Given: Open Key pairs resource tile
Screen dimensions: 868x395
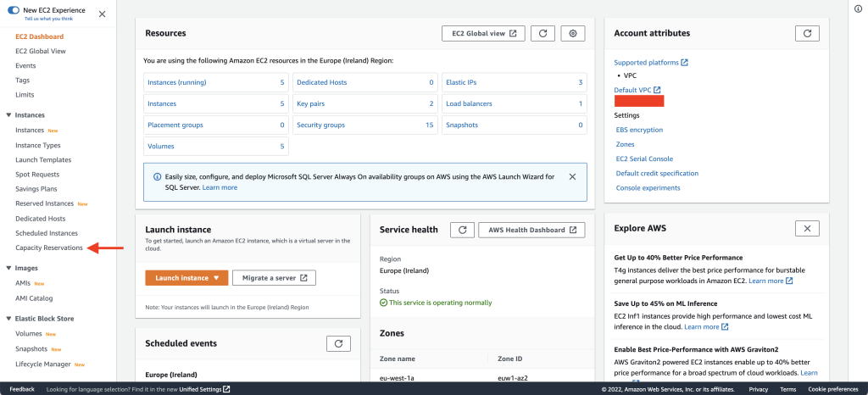Looking at the screenshot, I should (x=364, y=103).
